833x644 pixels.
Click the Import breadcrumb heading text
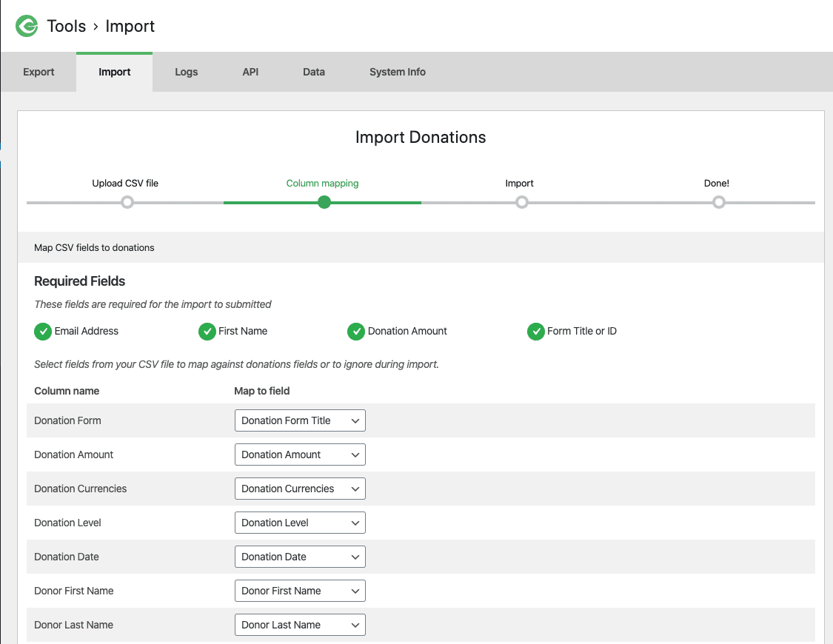[x=130, y=26]
